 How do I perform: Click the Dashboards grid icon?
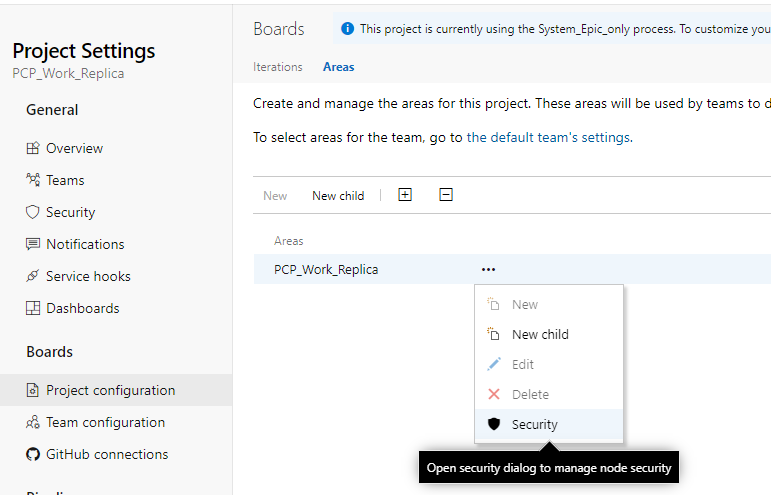[32, 308]
